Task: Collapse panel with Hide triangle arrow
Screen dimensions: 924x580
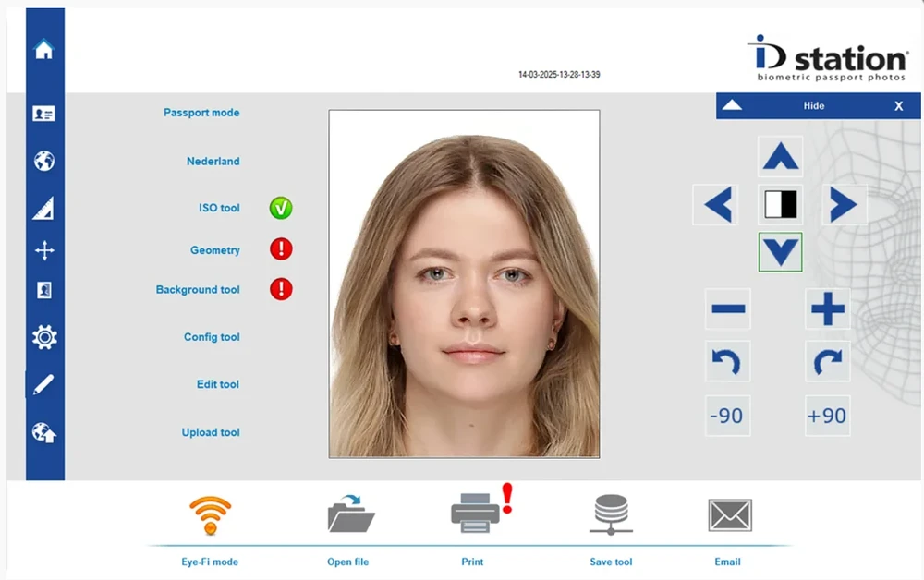Action: tap(732, 105)
